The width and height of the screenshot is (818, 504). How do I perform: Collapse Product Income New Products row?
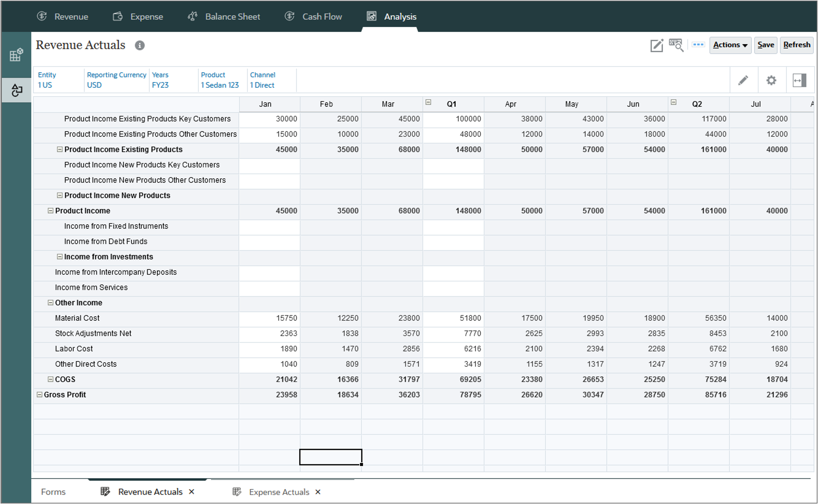coord(60,195)
